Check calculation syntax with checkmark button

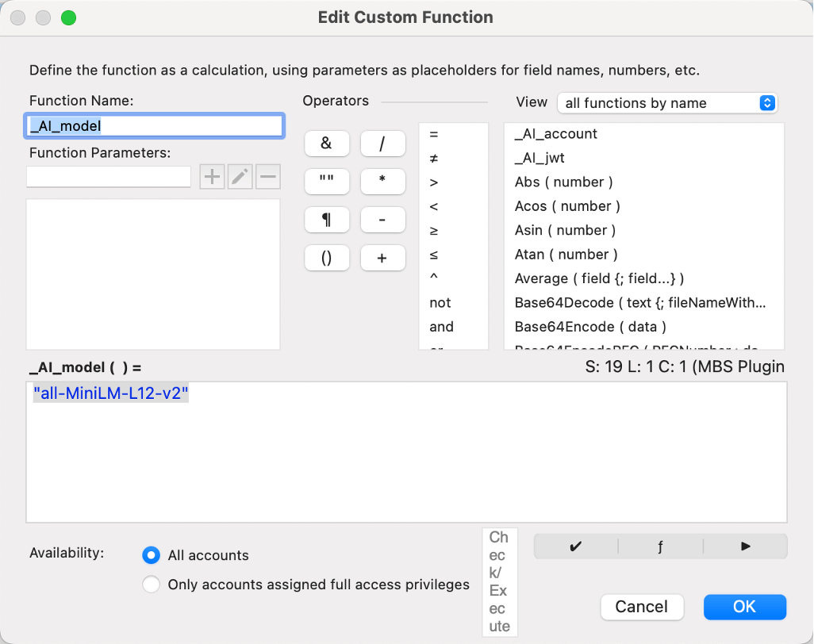tap(576, 546)
